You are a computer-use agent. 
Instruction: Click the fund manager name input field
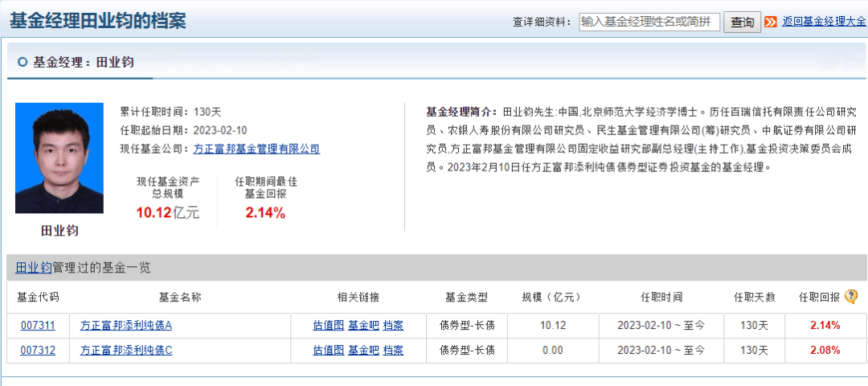pos(649,23)
